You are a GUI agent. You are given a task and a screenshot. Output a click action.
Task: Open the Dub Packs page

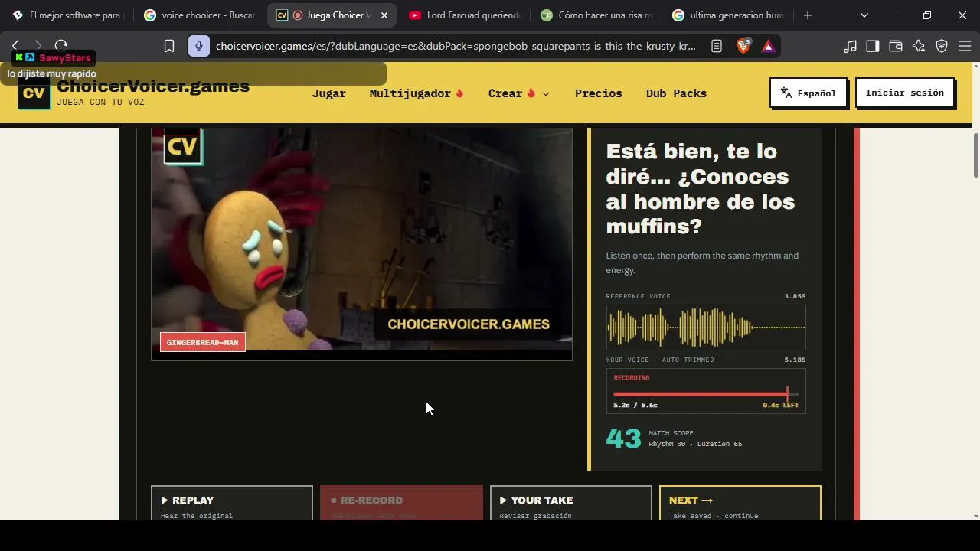(x=676, y=93)
